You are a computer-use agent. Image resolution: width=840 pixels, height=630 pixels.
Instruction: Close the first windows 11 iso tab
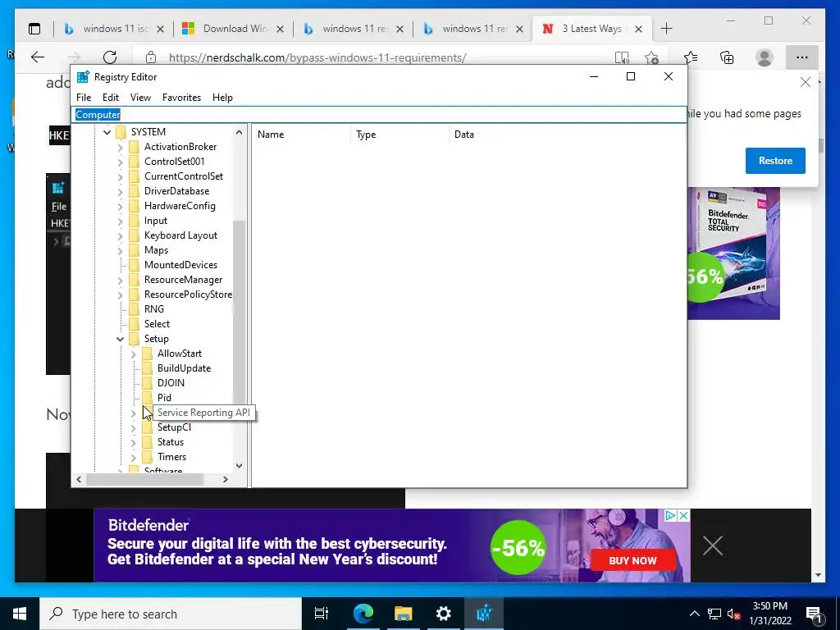[160, 30]
